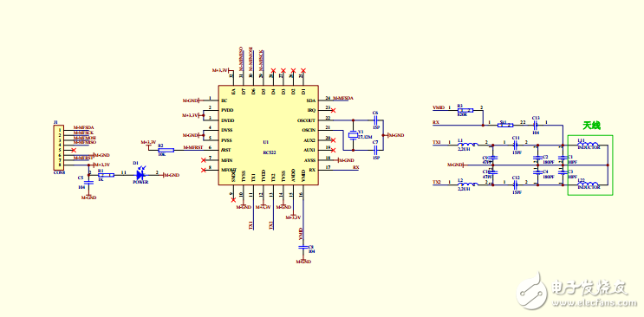Click the R3 820R resistor symbol
The image size is (644, 317).
point(465,110)
